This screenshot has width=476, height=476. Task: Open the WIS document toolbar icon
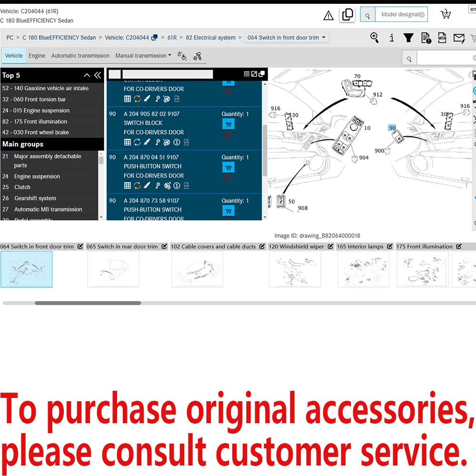click(442, 38)
